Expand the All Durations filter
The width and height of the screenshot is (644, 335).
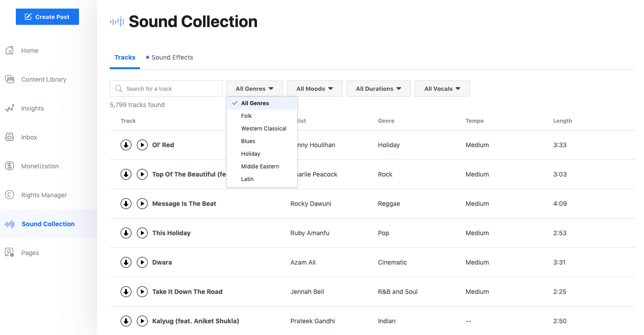[x=378, y=88]
